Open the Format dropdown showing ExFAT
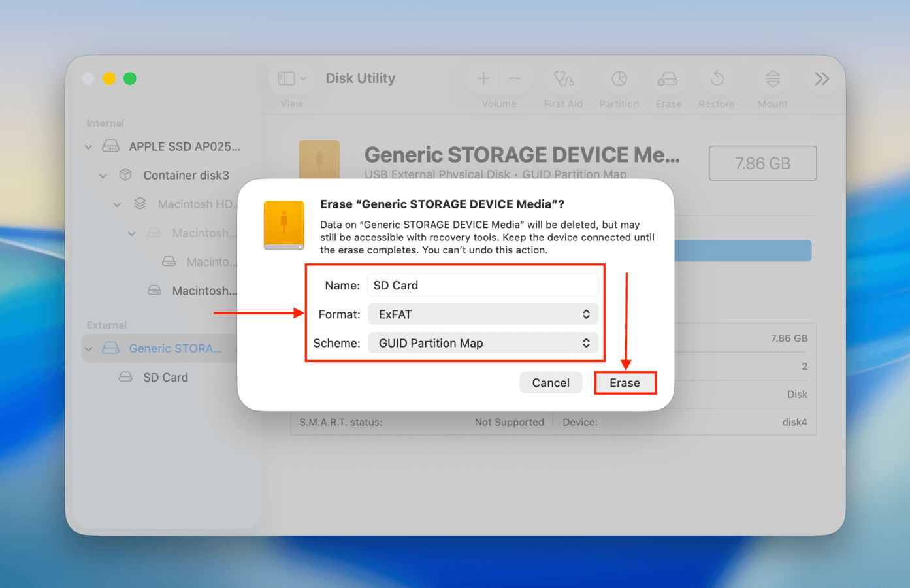The width and height of the screenshot is (910, 588). [483, 314]
